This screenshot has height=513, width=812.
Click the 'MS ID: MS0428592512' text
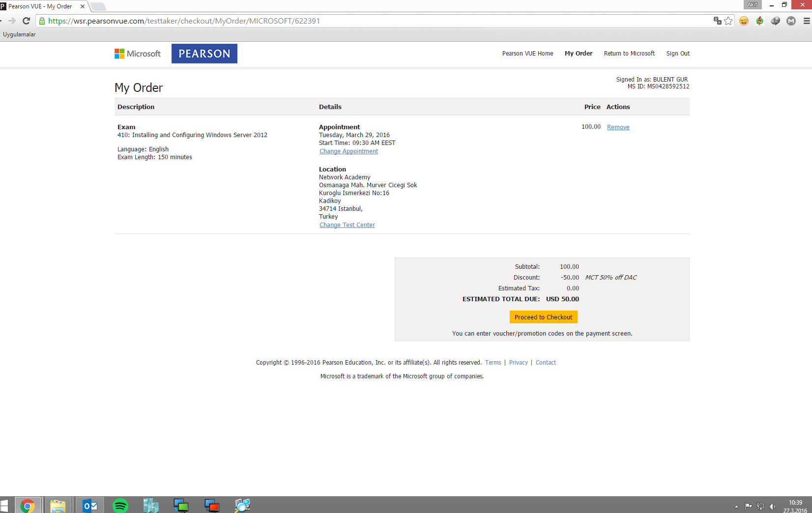(658, 86)
